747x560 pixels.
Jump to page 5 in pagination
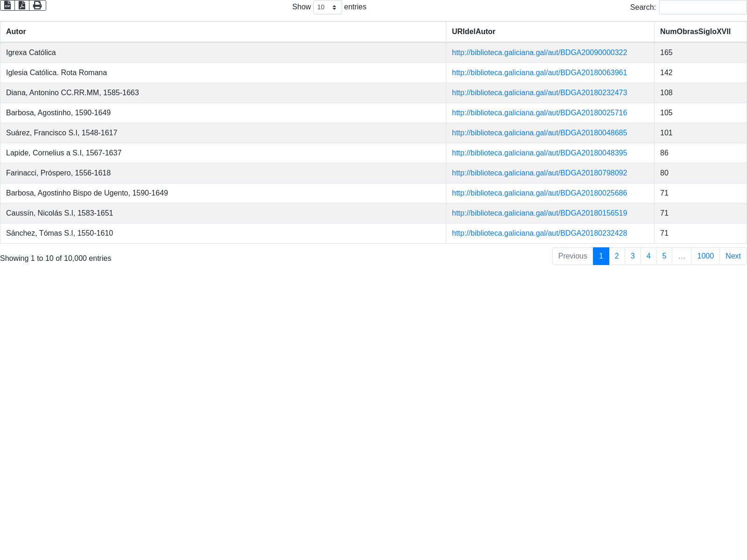pos(664,256)
